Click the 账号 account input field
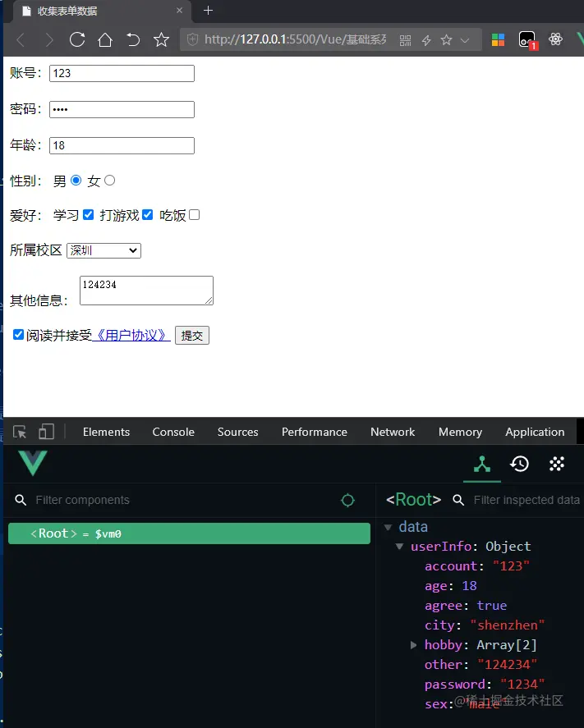Screen dimensions: 584x728 pos(122,73)
